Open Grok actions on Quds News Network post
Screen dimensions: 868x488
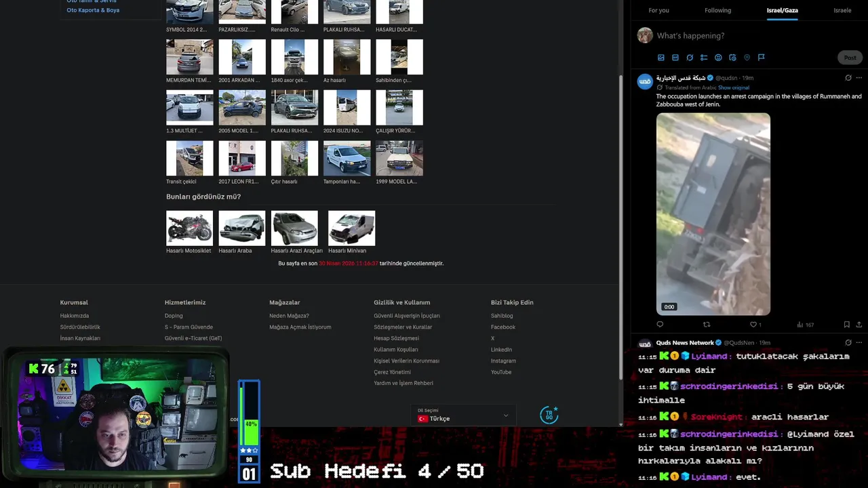[x=848, y=343]
